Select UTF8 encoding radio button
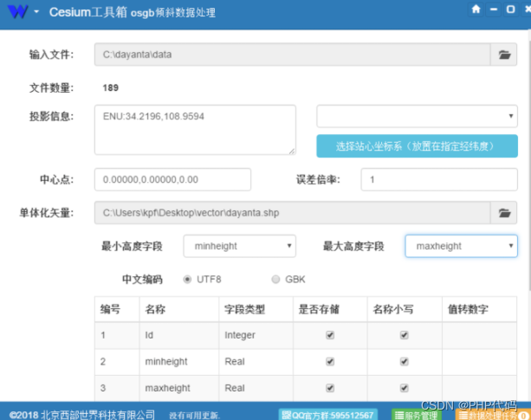 [x=187, y=279]
